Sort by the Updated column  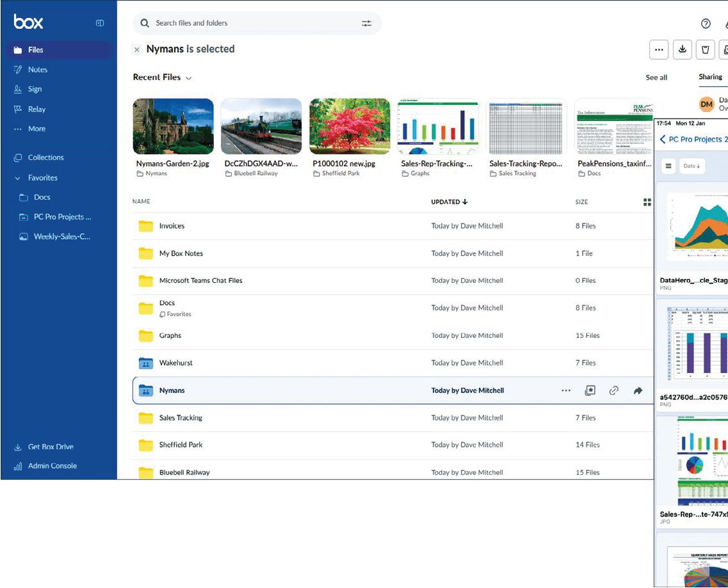point(449,202)
